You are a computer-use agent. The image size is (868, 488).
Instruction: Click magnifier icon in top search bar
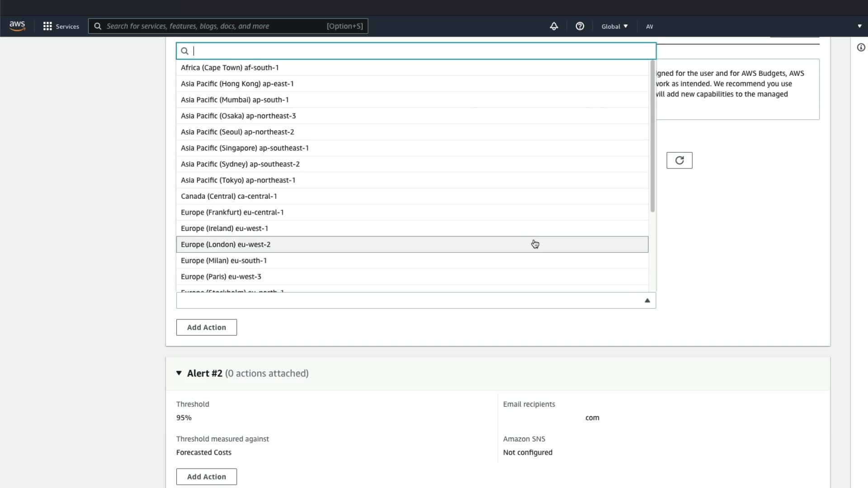(x=98, y=26)
